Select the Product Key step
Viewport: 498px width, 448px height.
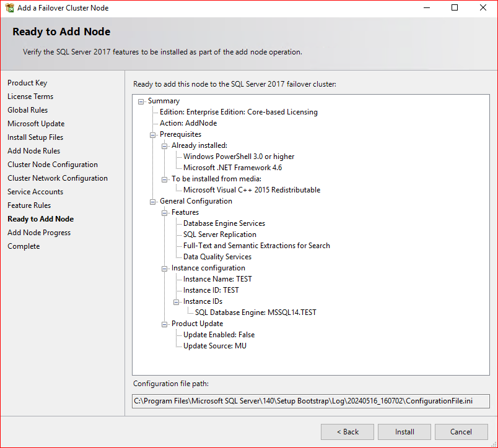point(27,83)
